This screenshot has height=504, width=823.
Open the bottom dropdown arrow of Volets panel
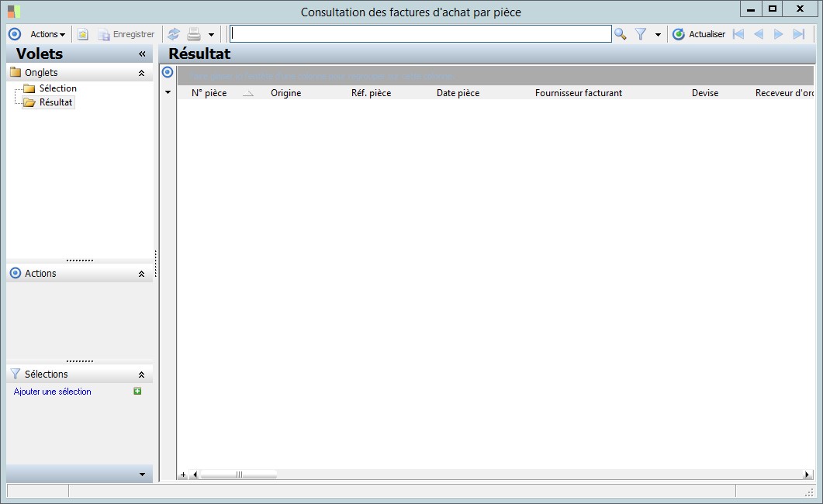(142, 474)
